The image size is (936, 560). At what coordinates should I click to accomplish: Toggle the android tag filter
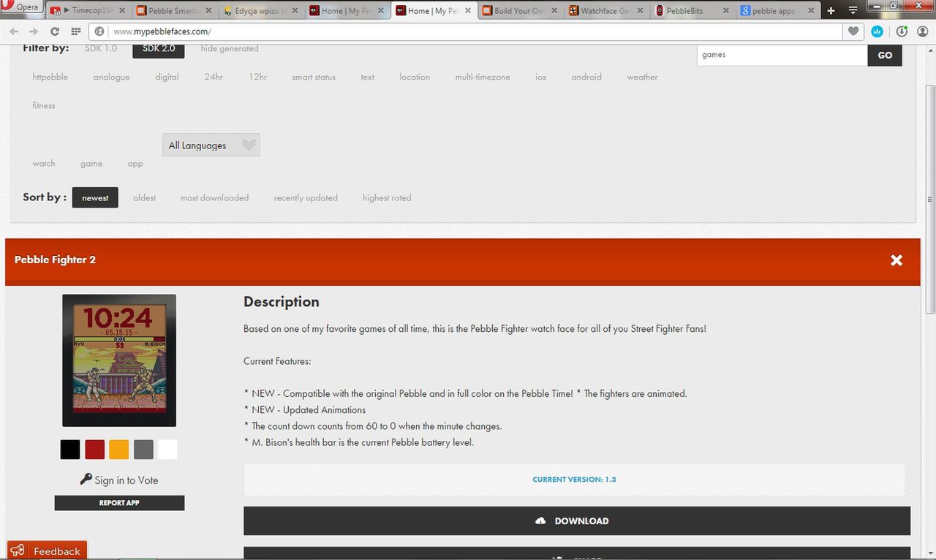click(x=586, y=77)
